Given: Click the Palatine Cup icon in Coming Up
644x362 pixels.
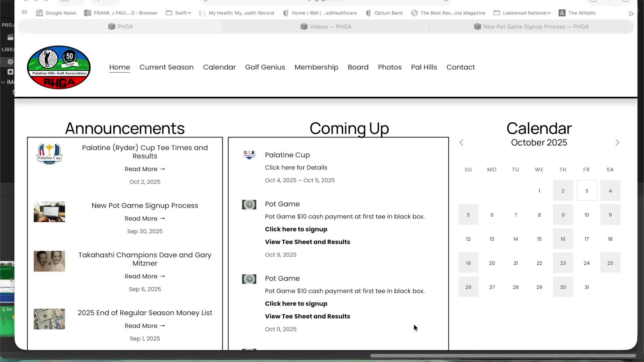Looking at the screenshot, I should (x=249, y=155).
